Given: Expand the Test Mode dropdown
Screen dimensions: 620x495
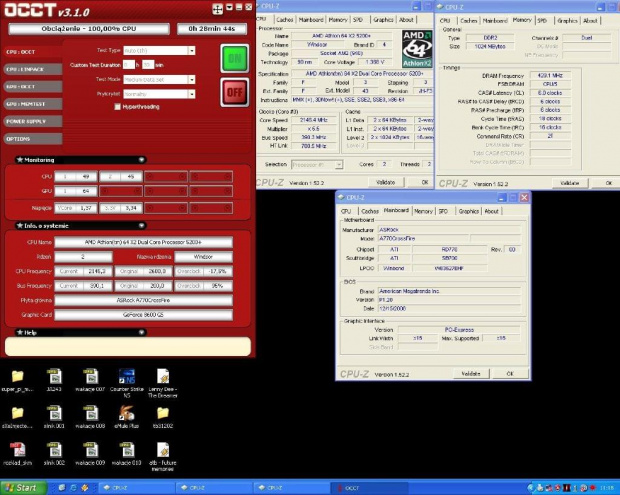Looking at the screenshot, I should [x=191, y=80].
